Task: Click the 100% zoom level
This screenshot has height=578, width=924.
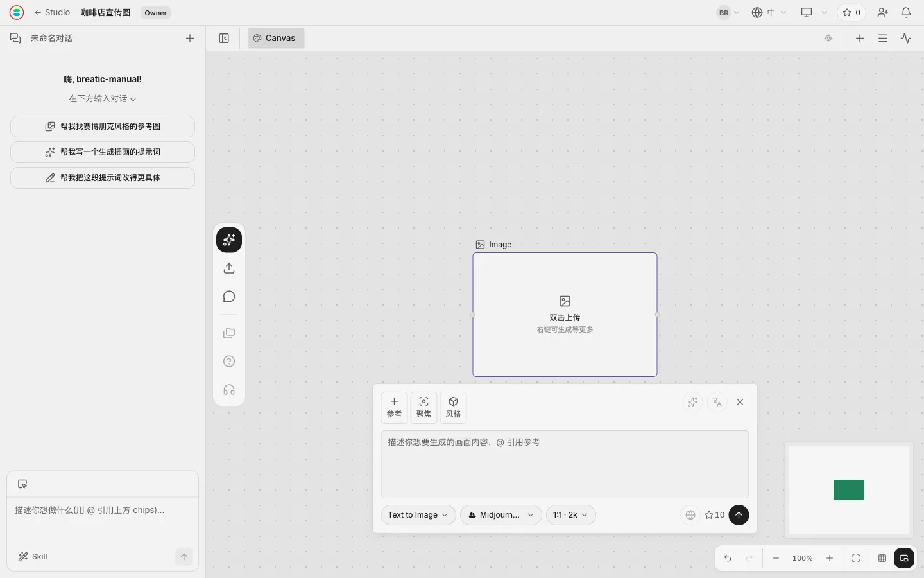Action: click(803, 558)
